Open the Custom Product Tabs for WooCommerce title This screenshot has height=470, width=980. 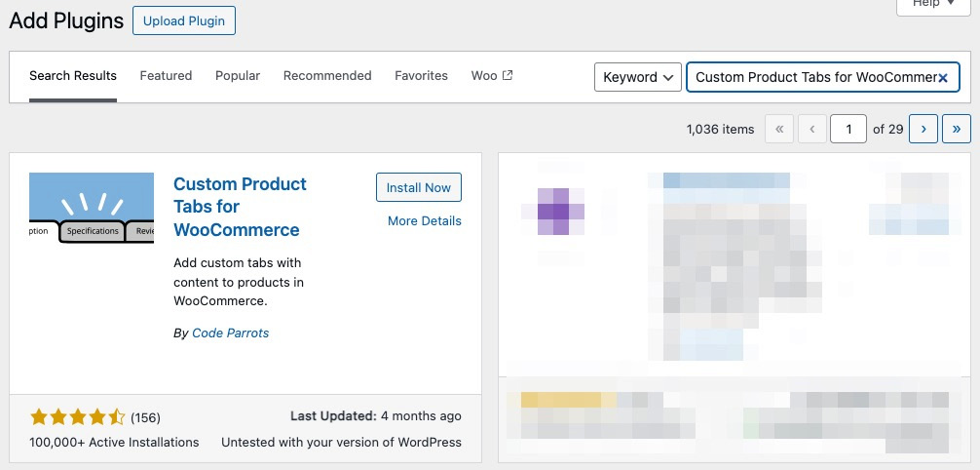(240, 207)
